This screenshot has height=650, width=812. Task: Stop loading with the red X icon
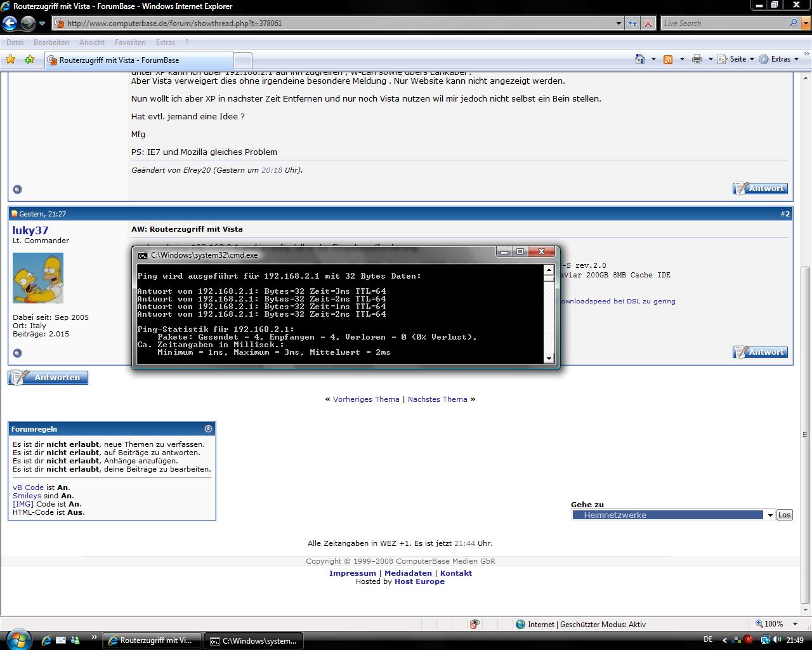pyautogui.click(x=648, y=23)
